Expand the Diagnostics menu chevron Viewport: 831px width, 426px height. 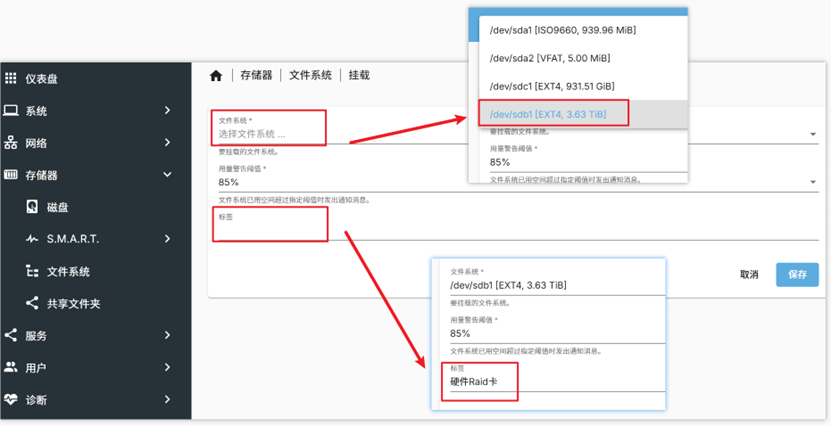pos(167,399)
